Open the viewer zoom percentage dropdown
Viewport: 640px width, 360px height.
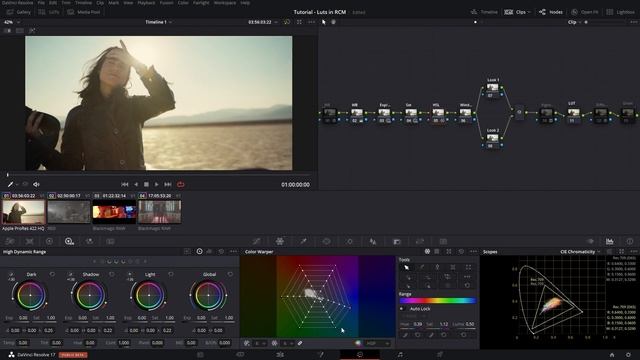click(11, 22)
